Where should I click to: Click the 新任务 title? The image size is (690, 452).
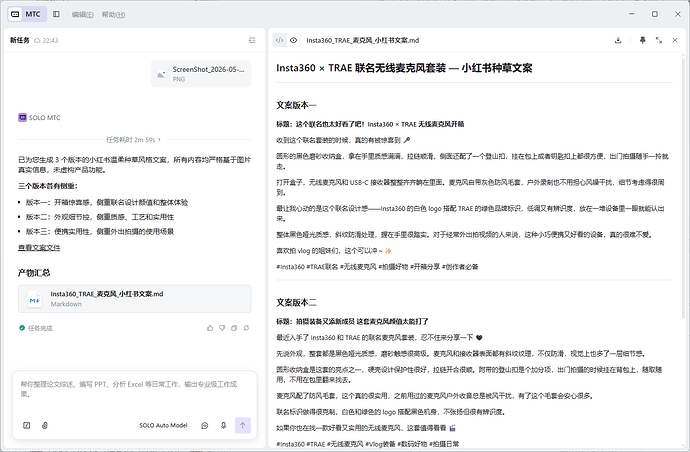20,40
